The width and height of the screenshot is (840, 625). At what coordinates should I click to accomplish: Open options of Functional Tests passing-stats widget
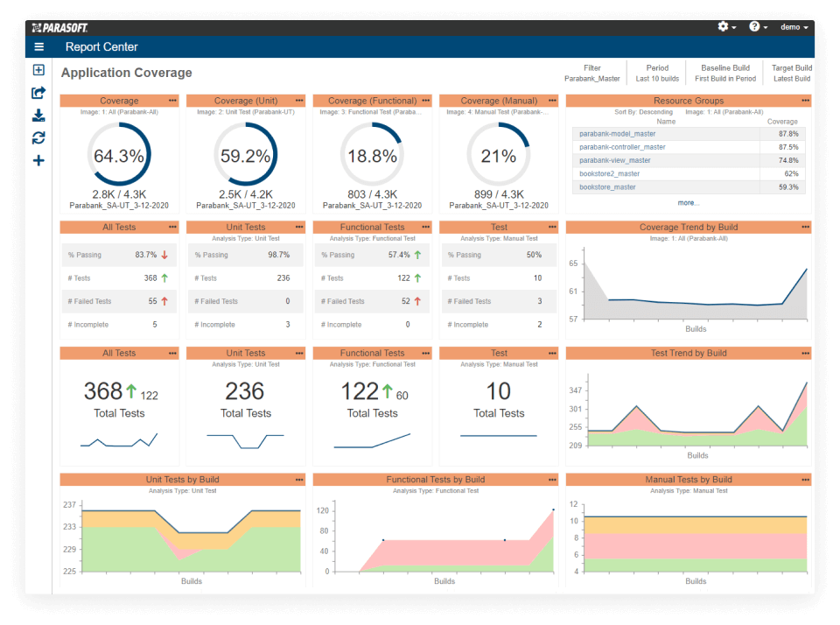pyautogui.click(x=425, y=227)
